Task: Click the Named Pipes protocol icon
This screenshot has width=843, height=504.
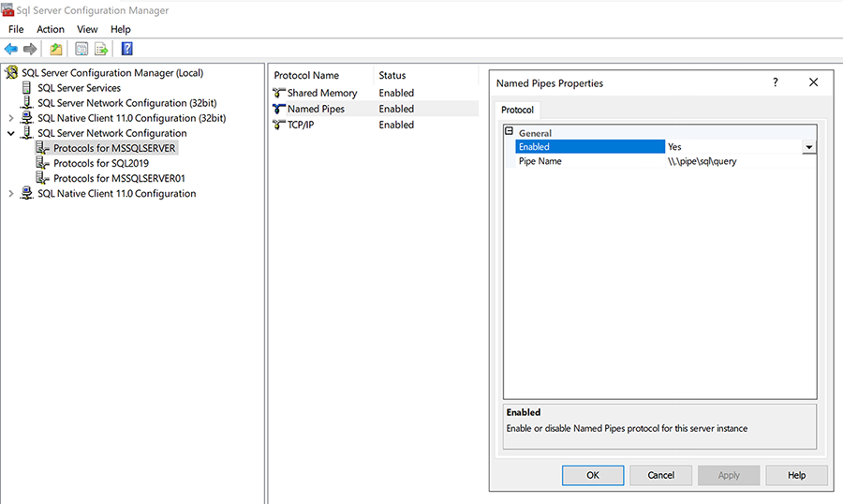Action: click(279, 110)
